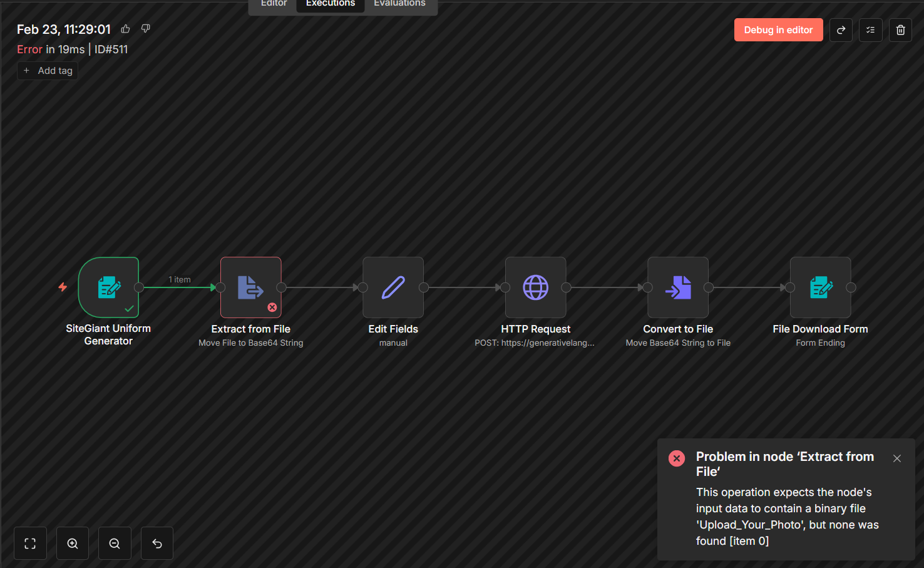Zoom in on the canvas
The image size is (924, 568).
point(73,544)
